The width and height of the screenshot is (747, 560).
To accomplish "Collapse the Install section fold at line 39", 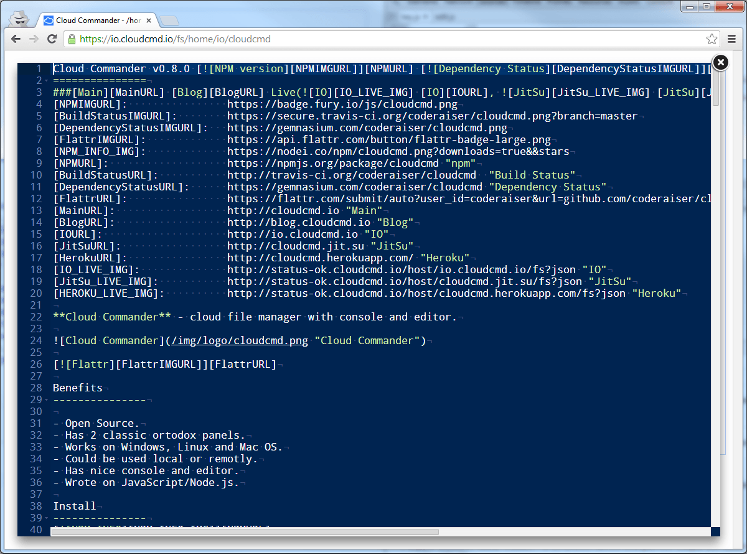I will [x=47, y=518].
